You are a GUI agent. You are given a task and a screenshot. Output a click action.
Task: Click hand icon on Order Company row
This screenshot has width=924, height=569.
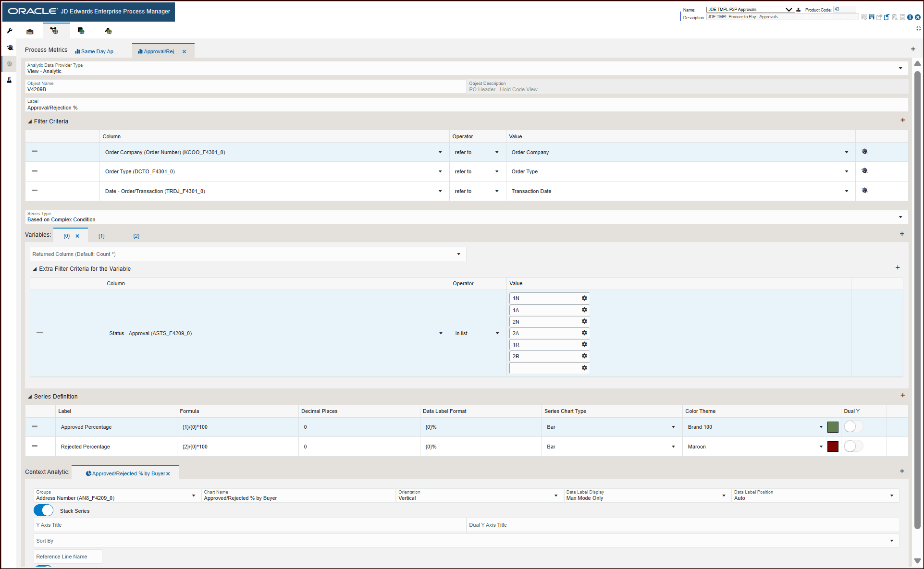click(x=864, y=152)
